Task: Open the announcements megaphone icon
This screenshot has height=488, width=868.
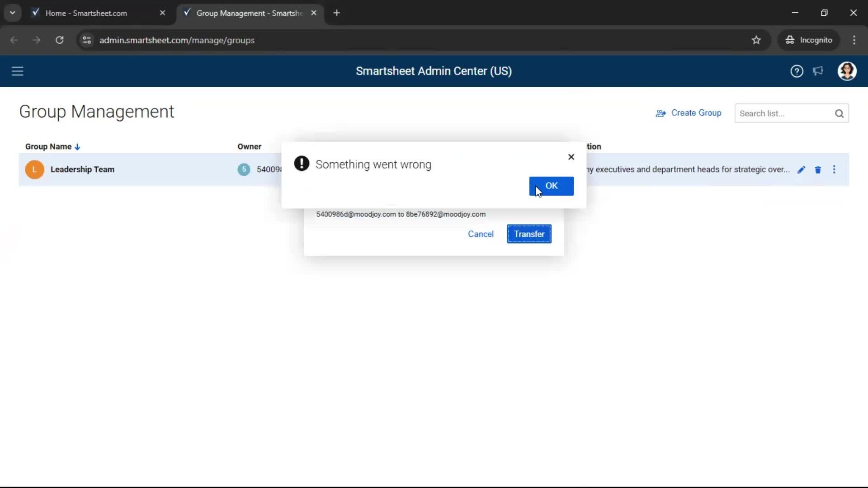Action: (x=818, y=71)
